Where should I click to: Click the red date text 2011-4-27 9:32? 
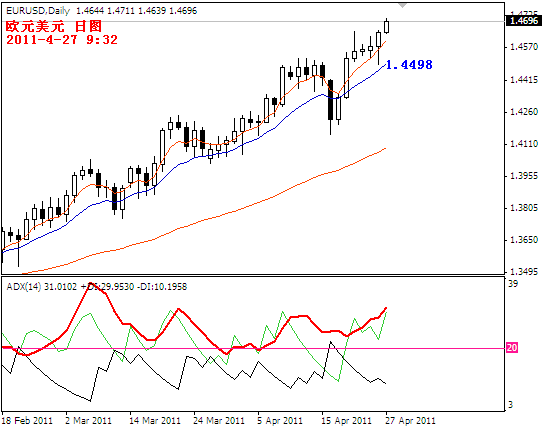click(x=62, y=39)
